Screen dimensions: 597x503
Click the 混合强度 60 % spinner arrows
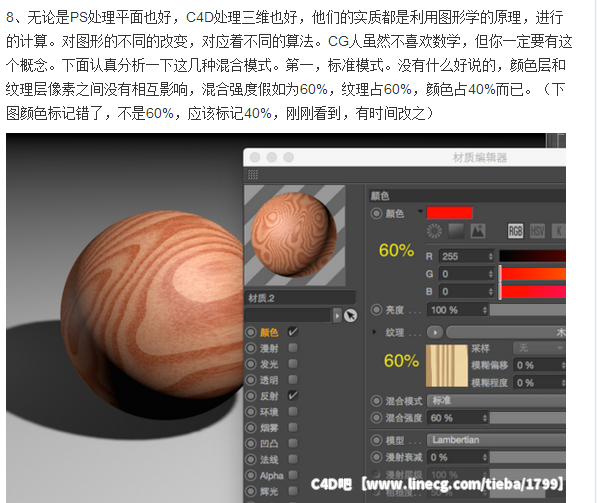tap(485, 418)
